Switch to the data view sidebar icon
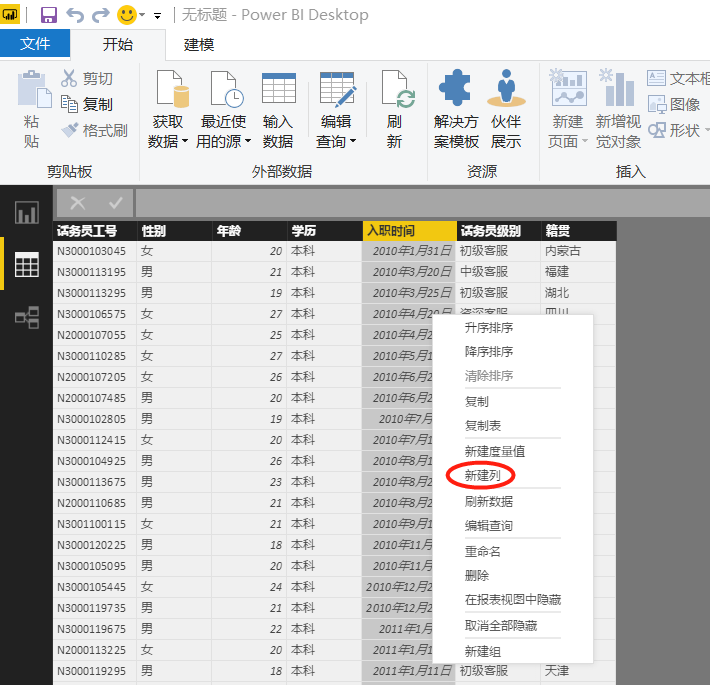The width and height of the screenshot is (710, 685). [27, 264]
